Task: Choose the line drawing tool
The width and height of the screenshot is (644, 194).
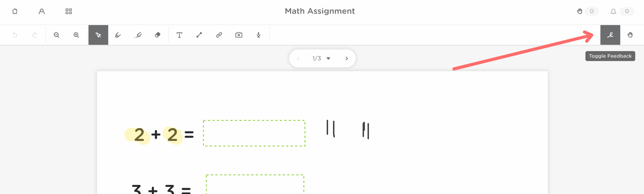Action: pos(199,35)
